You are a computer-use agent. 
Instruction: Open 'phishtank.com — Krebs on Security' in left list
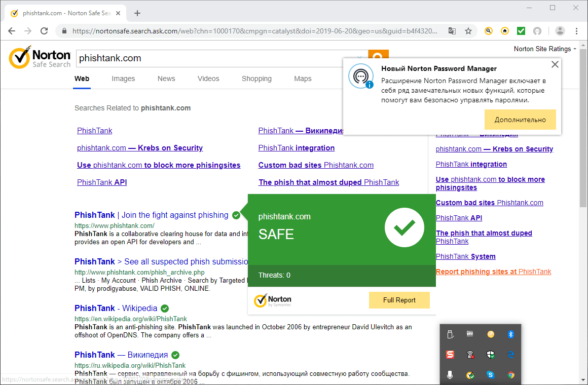coord(140,148)
